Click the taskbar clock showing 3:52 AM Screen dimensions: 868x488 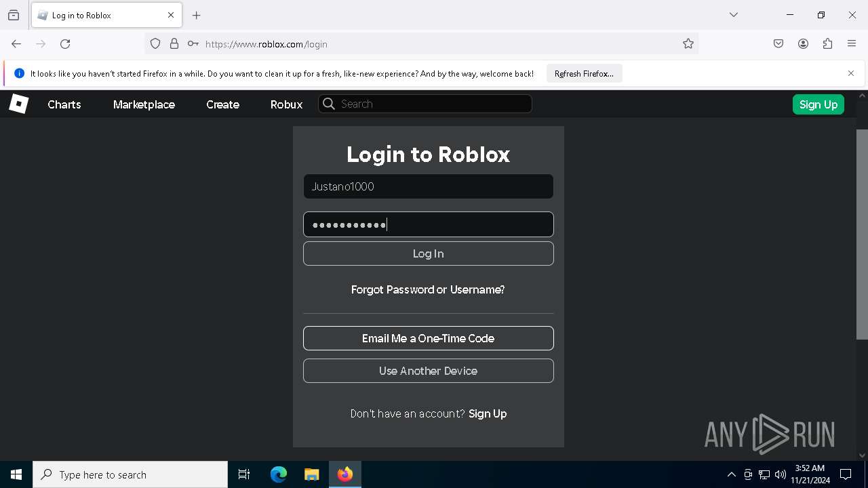[x=810, y=474]
